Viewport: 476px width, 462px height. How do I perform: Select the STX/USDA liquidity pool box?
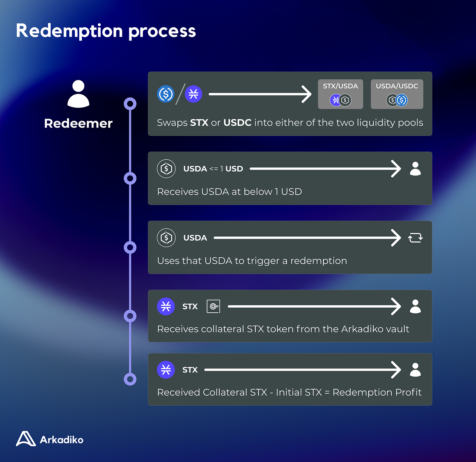tap(340, 94)
